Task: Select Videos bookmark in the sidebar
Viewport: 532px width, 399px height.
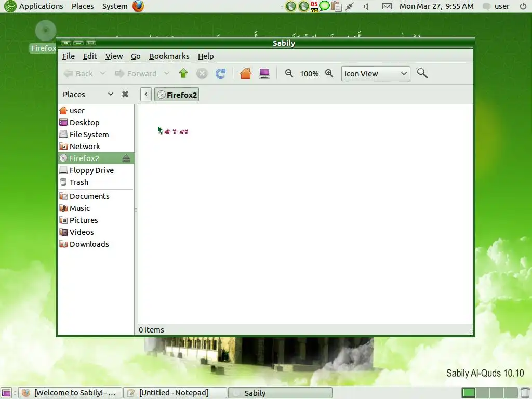Action: click(x=96, y=232)
